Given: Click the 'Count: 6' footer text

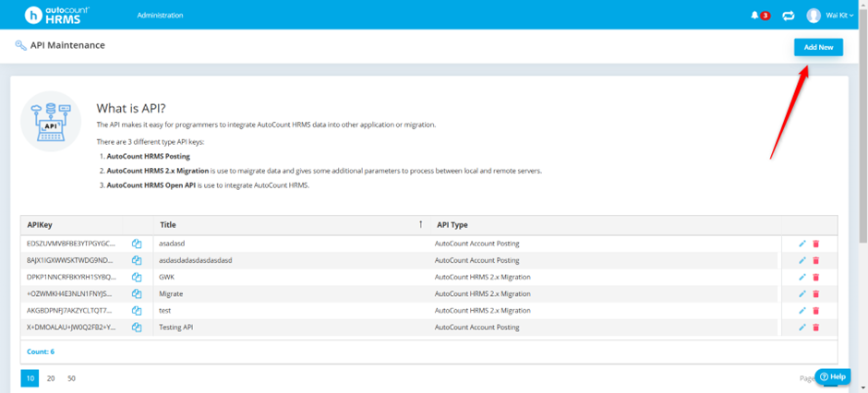Looking at the screenshot, I should pos(41,351).
